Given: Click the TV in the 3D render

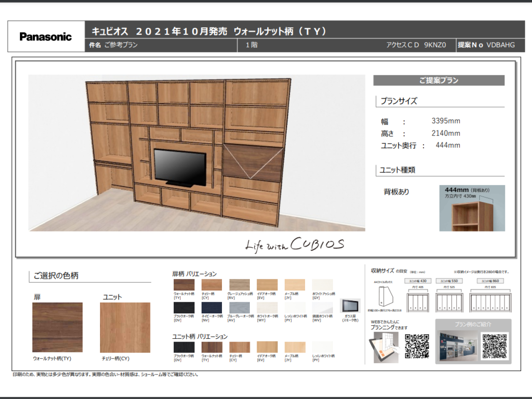Looking at the screenshot, I should point(180,166).
